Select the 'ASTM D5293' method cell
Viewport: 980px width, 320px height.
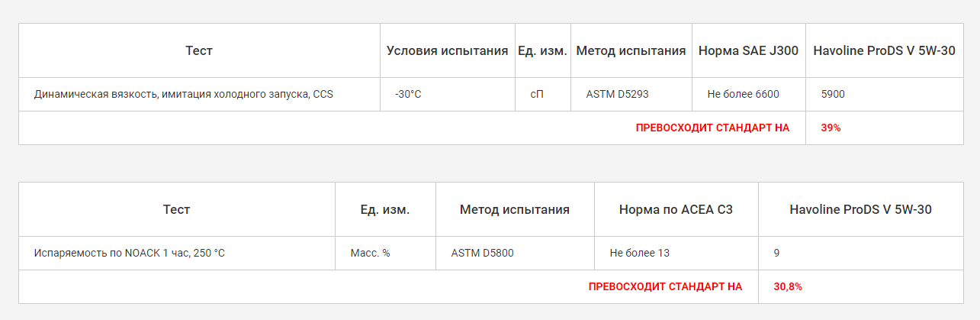617,95
